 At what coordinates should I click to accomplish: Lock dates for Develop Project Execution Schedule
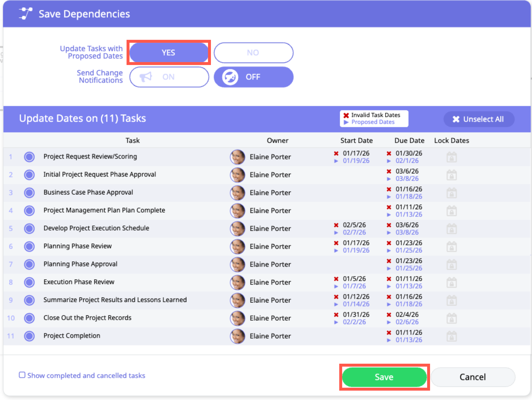pos(451,229)
